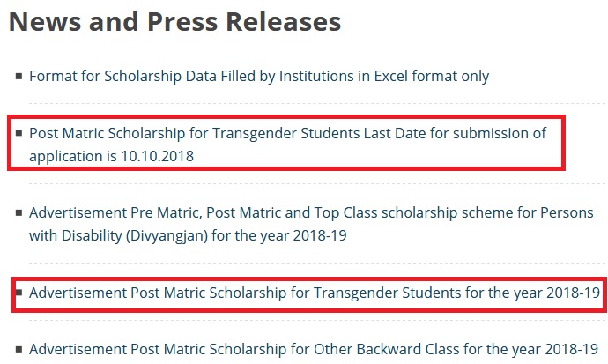Click dashed separator below the Divyangjan item
This screenshot has height=364, width=608.
[x=317, y=263]
